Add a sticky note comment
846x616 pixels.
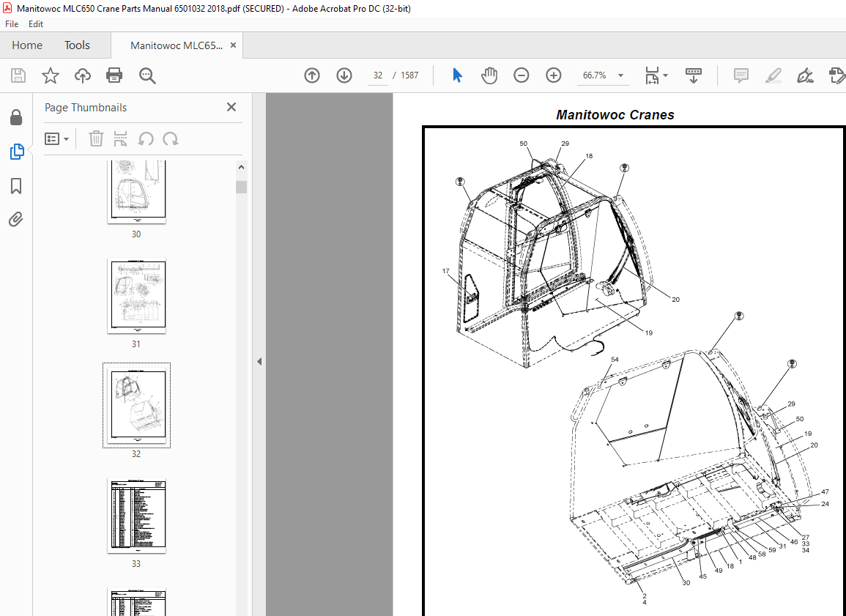(x=741, y=75)
